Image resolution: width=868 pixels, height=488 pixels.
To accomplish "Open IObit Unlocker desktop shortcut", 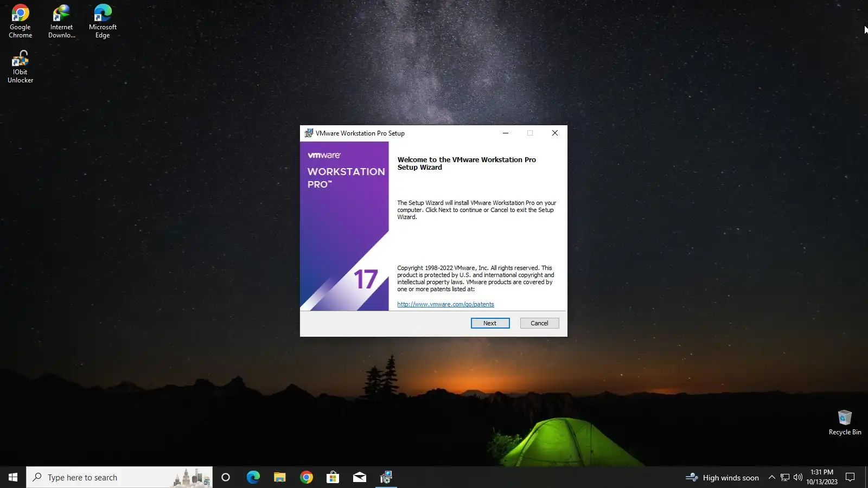I will pos(20,67).
